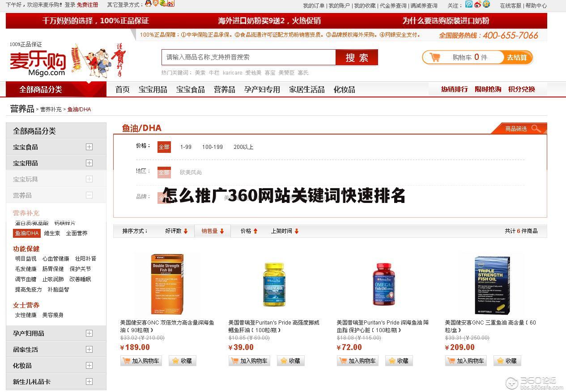This screenshot has height=392, width=566.
Task: Open 孕产妇专用 navigation tab
Action: [x=262, y=89]
